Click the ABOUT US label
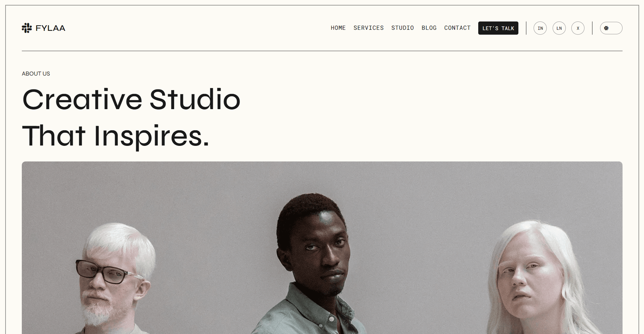 (36, 73)
